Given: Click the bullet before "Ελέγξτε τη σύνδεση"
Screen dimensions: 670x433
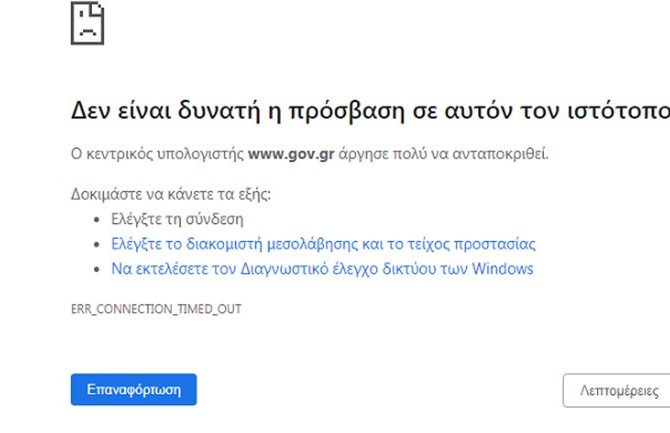Looking at the screenshot, I should 97,219.
